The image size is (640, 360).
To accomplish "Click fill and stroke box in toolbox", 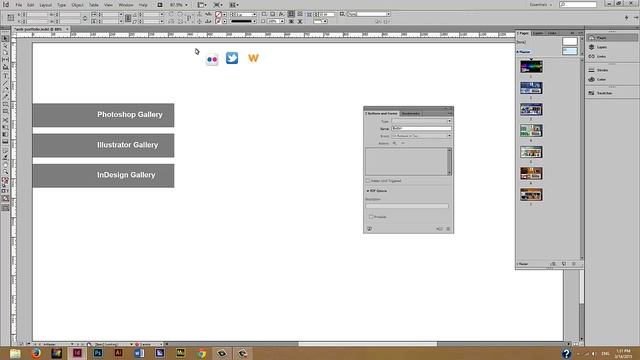I will [x=5, y=180].
